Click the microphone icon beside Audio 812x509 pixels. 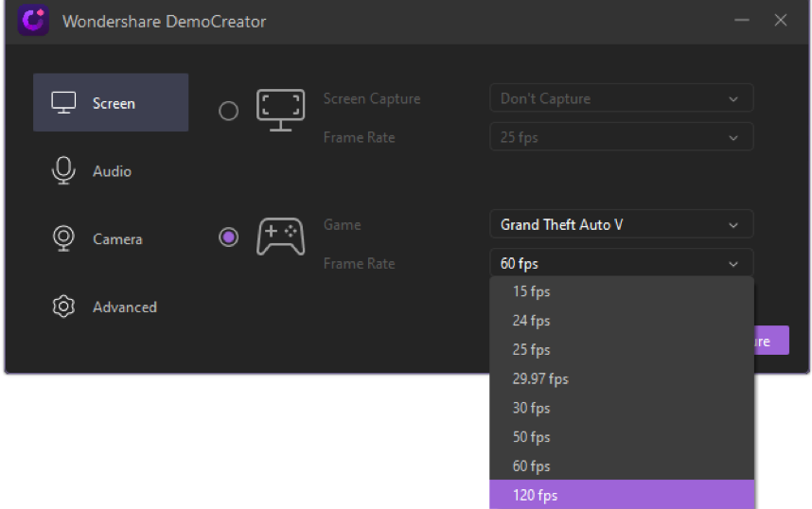63,170
